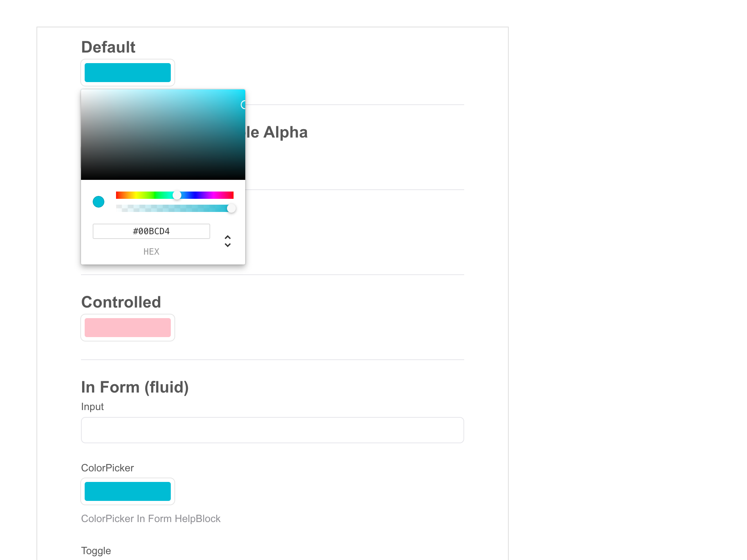Click the alpha slider handle

coord(231,208)
